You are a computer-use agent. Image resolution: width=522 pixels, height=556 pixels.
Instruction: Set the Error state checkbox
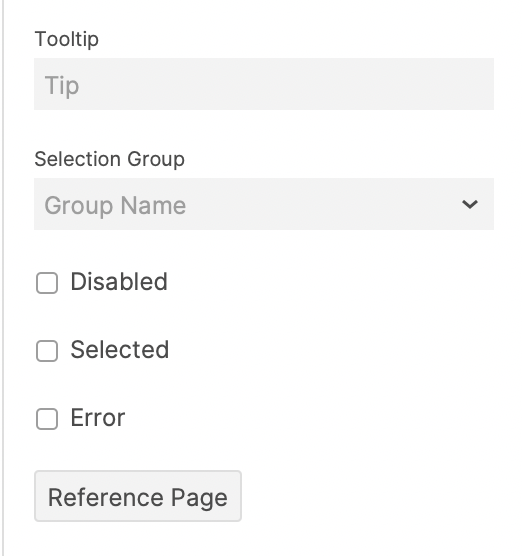pyautogui.click(x=47, y=419)
